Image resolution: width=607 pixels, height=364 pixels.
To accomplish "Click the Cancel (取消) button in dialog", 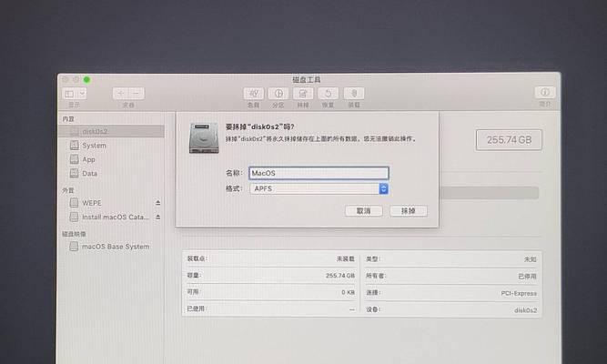I will pos(363,210).
